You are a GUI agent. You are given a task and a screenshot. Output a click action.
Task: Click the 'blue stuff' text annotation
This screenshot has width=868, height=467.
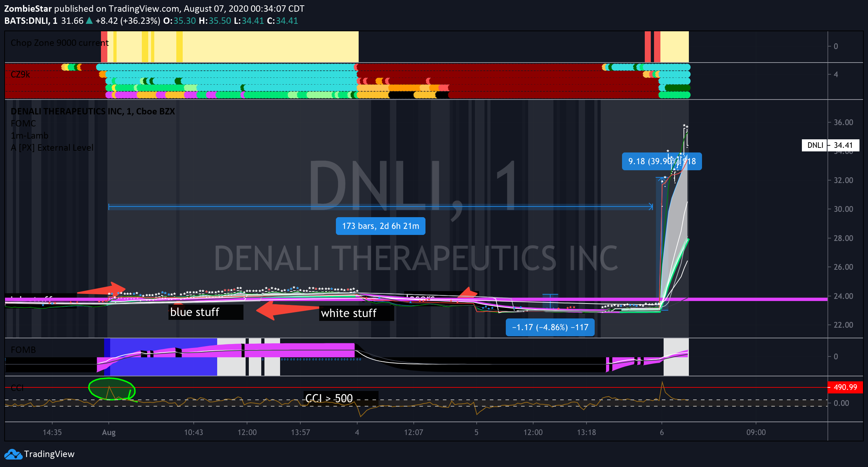pyautogui.click(x=206, y=312)
